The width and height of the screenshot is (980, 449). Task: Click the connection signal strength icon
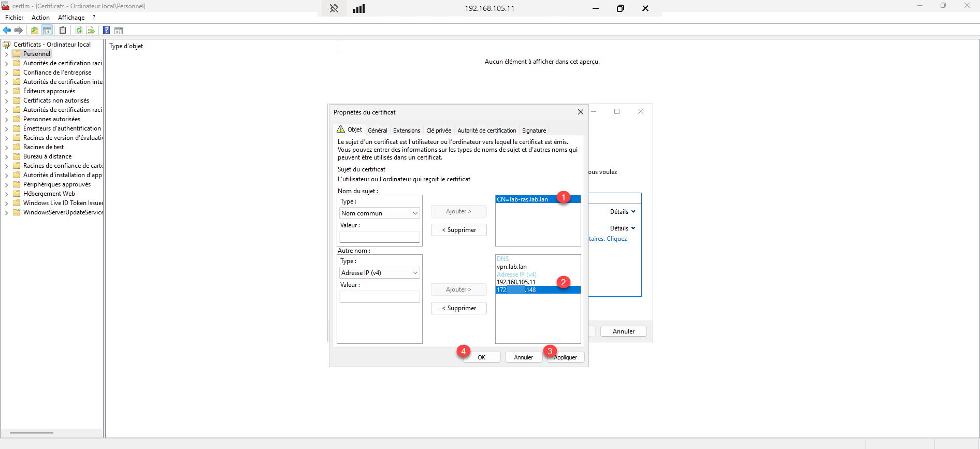[x=359, y=8]
